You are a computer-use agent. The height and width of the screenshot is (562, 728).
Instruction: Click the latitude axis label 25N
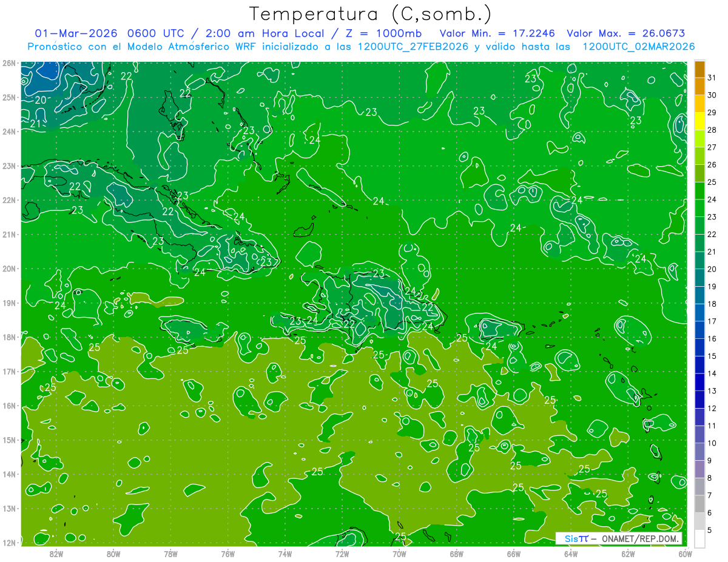(9, 97)
